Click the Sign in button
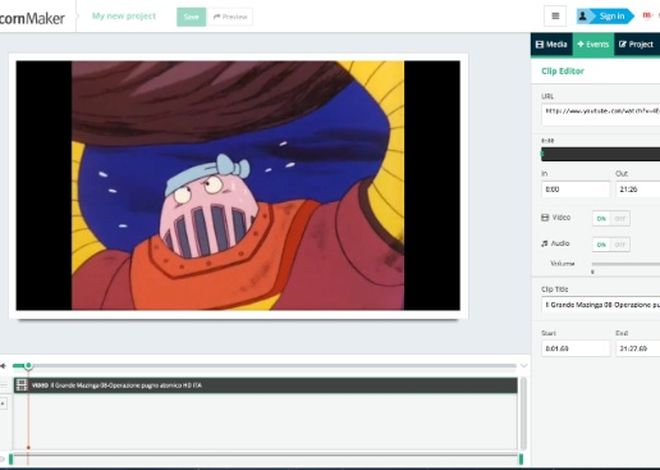This screenshot has height=470, width=660. click(x=605, y=16)
